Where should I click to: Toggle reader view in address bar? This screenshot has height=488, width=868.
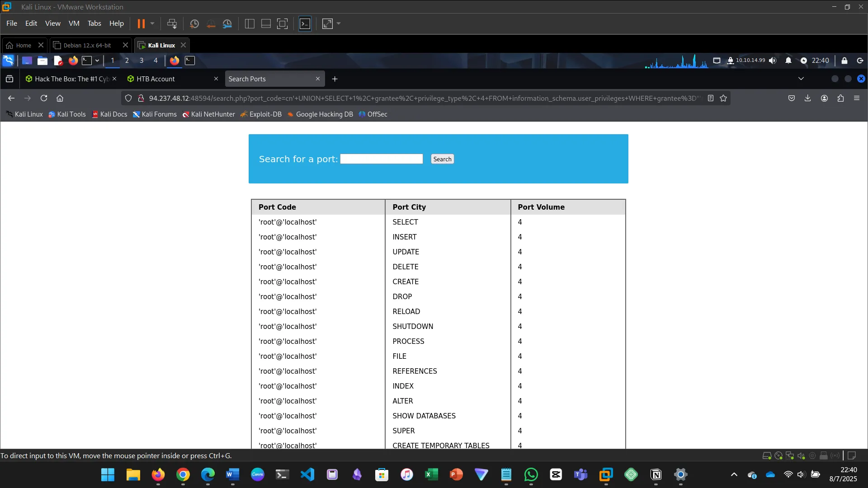coord(711,98)
